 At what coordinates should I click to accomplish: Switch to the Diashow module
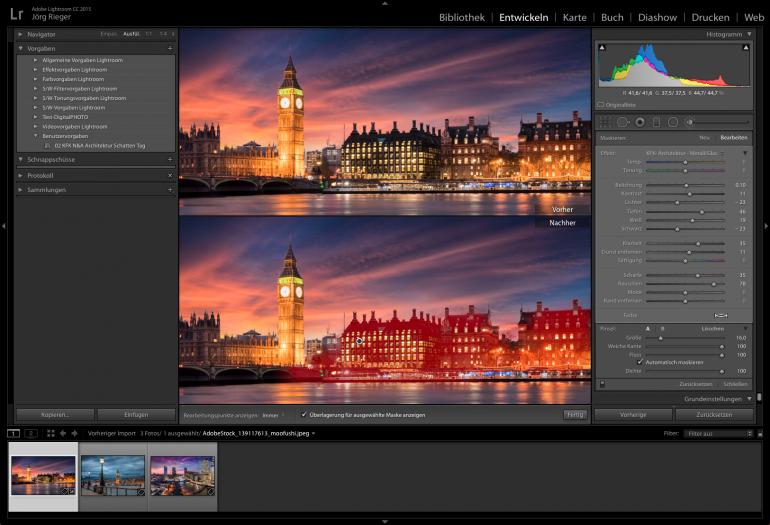click(x=658, y=18)
